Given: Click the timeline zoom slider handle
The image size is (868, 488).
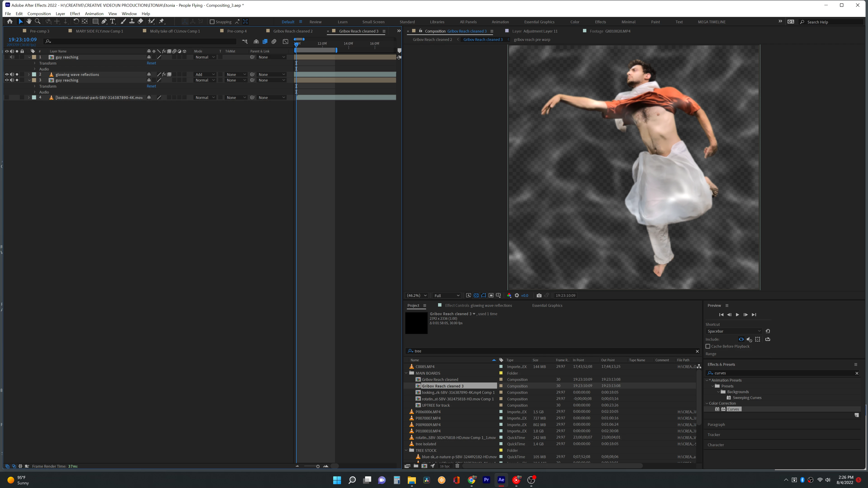Looking at the screenshot, I should (x=318, y=467).
